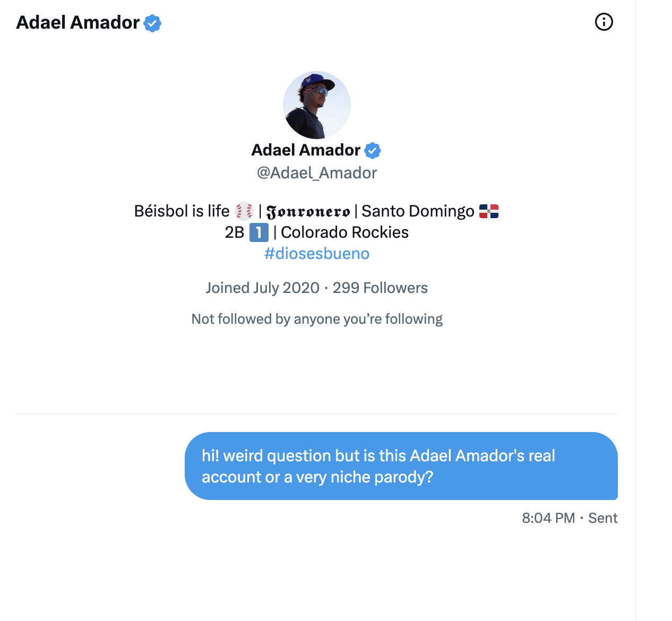Image resolution: width=672 pixels, height=621 pixels.
Task: Click the Santo Domingo bio text
Action: point(418,211)
